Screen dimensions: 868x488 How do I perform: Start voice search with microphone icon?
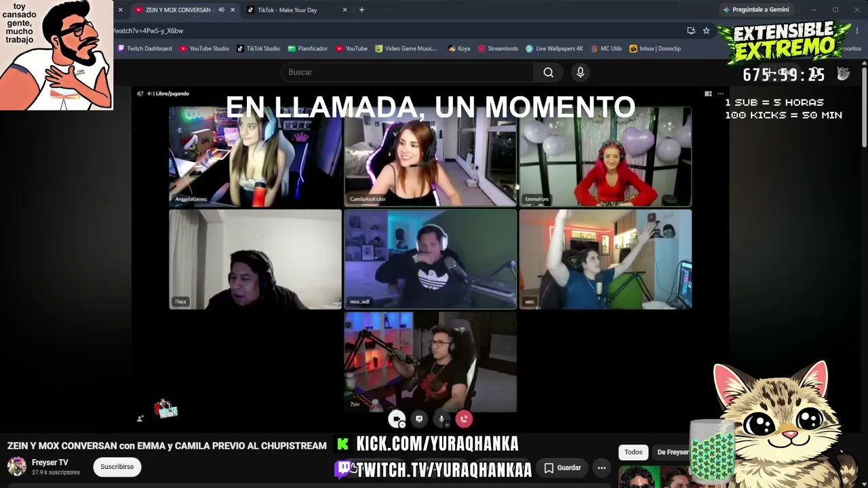[x=580, y=73]
